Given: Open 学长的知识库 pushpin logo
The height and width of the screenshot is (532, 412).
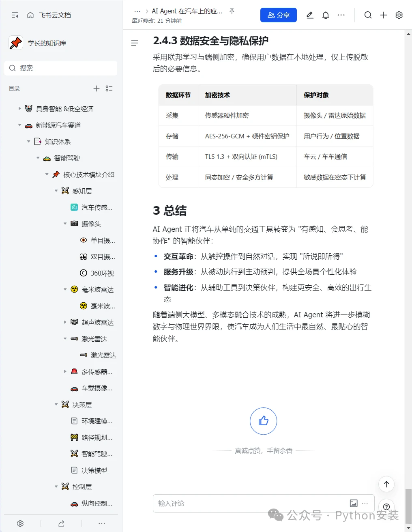Looking at the screenshot, I should pos(16,43).
